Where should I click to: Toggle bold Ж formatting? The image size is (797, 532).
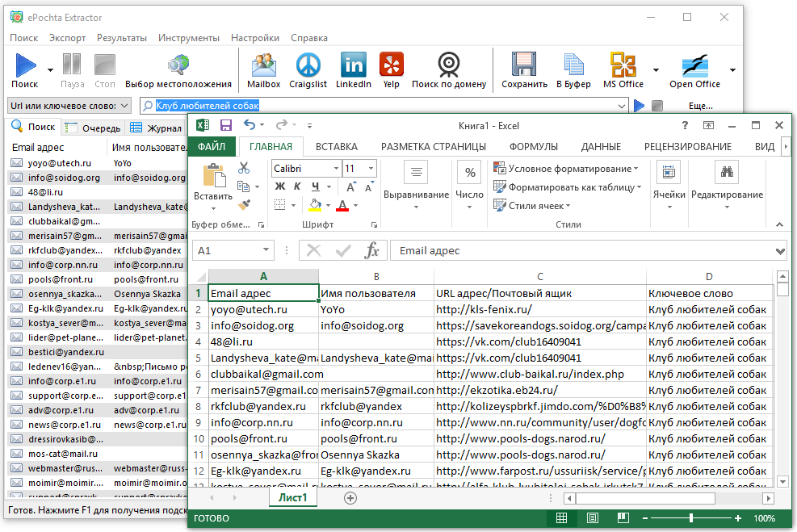280,186
